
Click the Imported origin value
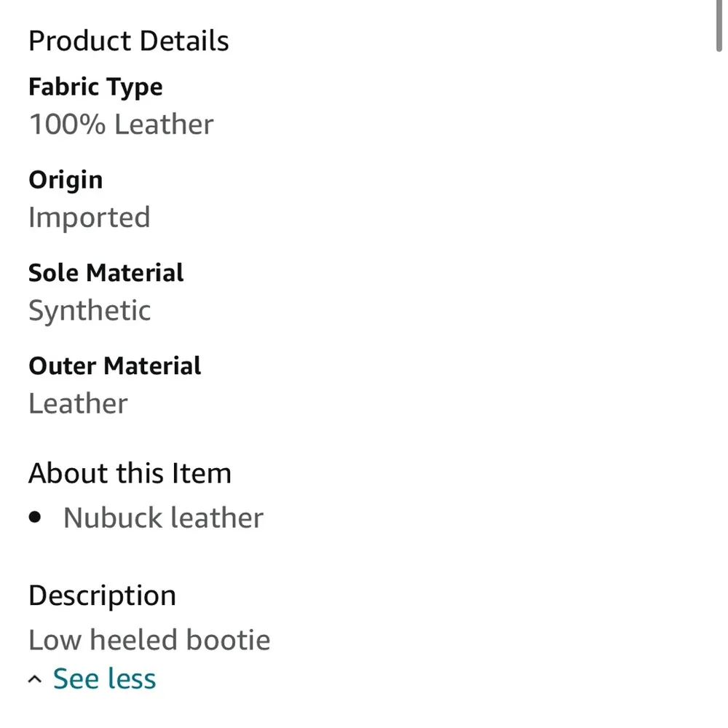point(90,217)
